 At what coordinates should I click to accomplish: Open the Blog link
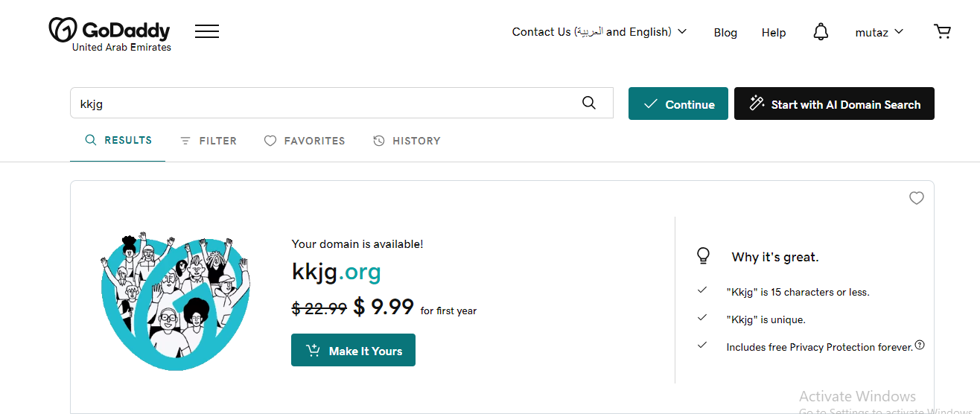point(725,32)
